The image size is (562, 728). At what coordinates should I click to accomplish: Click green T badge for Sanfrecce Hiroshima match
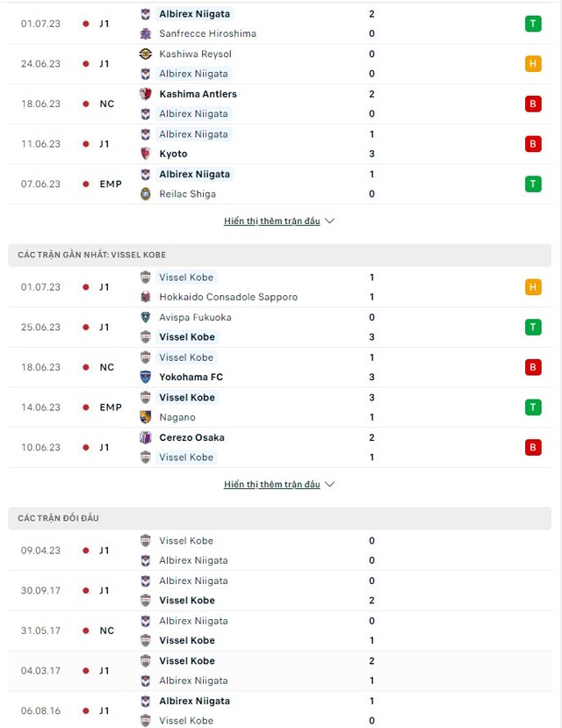pyautogui.click(x=533, y=24)
